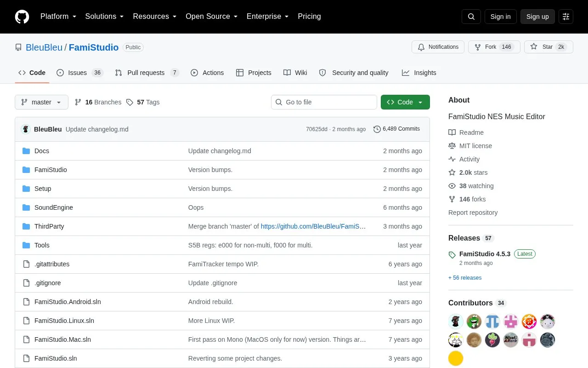Screen dimensions: 588x368
Task: View the 57 Tags link
Action: (x=143, y=102)
